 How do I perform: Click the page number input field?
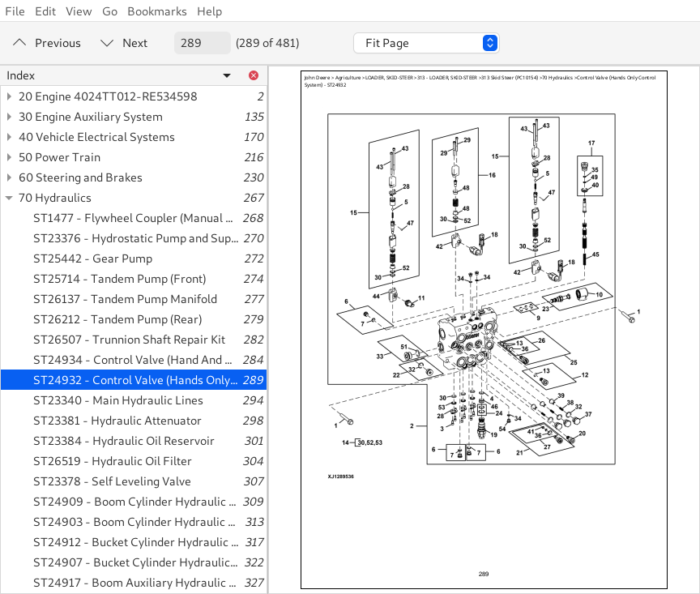[202, 43]
